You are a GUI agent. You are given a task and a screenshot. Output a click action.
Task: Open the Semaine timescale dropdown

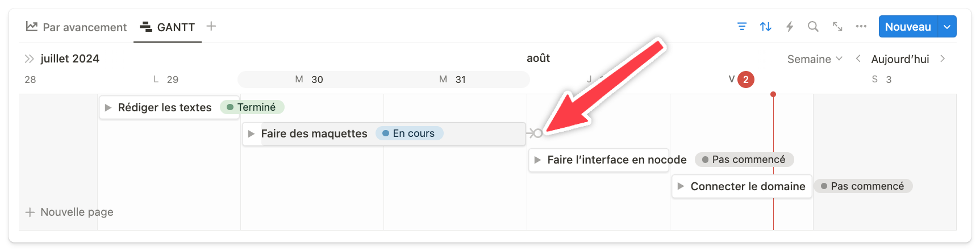[815, 59]
